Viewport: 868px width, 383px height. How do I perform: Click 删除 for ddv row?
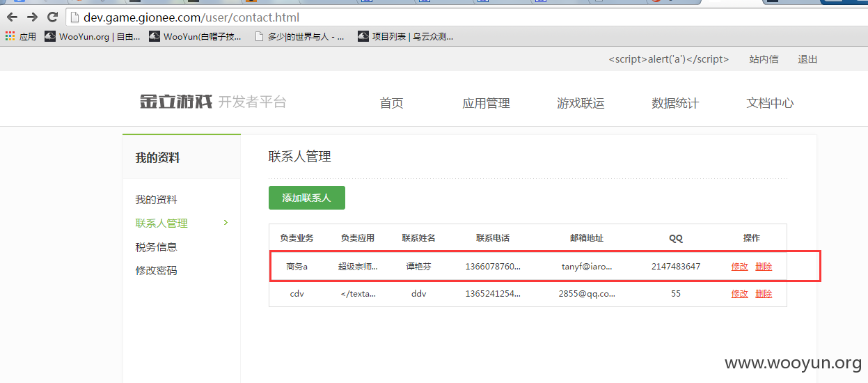764,294
